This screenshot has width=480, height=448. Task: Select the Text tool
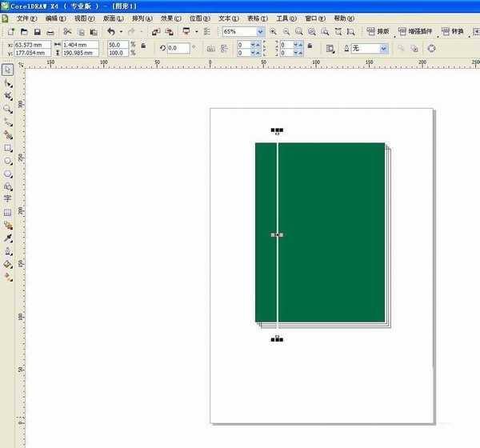[x=8, y=198]
